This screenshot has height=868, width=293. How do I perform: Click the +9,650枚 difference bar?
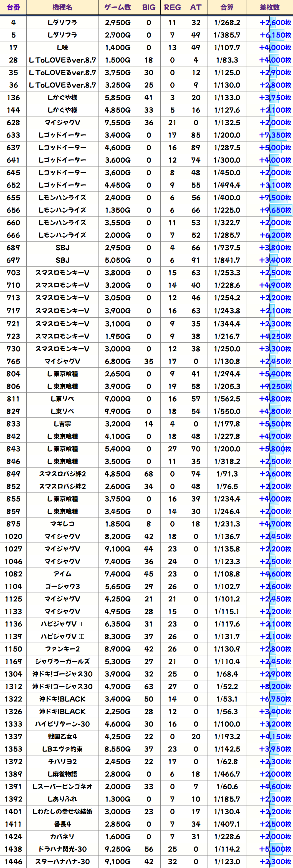pyautogui.click(x=275, y=210)
